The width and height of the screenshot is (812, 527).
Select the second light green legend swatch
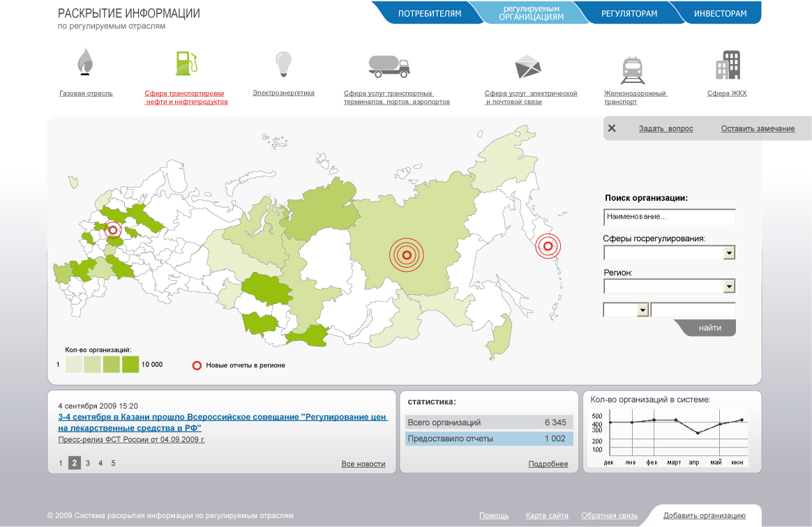pos(92,365)
